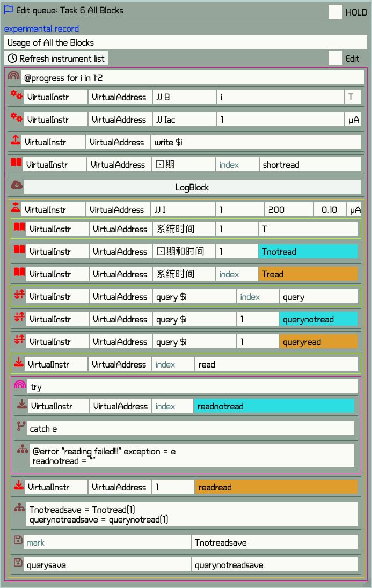The image size is (372, 588).
Task: Click the download icon on the readnotread row
Action: [x=22, y=404]
